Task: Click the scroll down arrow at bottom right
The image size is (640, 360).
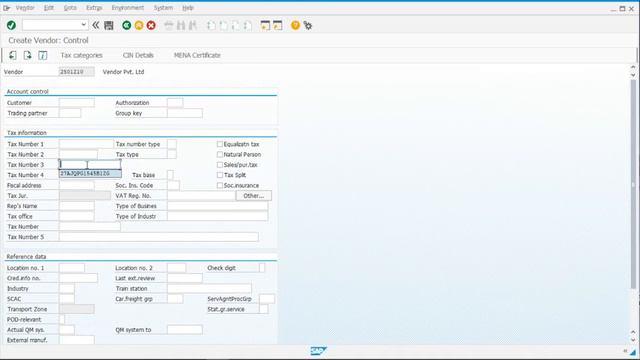Action: tap(633, 340)
